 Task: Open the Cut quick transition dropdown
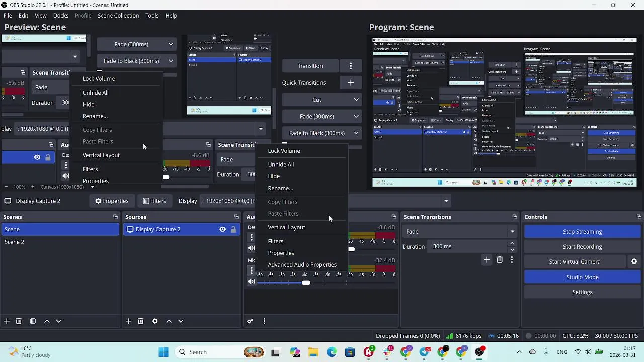(321, 100)
